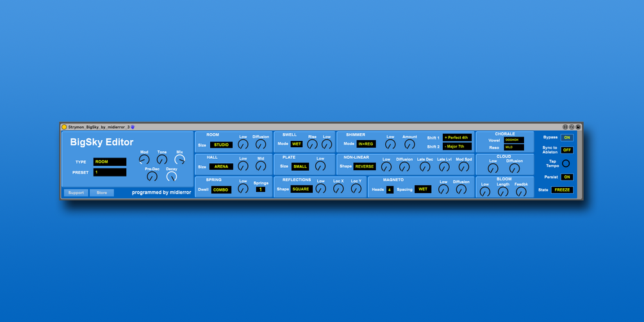The width and height of the screenshot is (644, 322).
Task: Click the SWELL Low knob
Action: 327,145
